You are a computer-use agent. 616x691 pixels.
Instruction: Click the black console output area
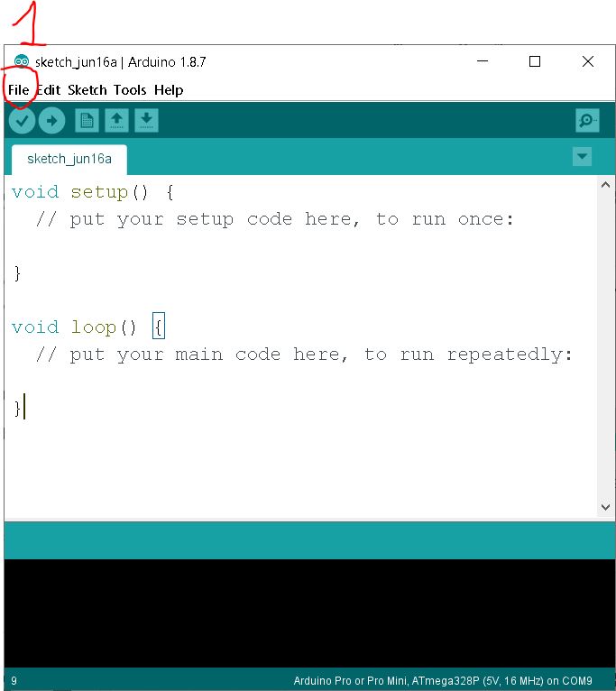(309, 613)
